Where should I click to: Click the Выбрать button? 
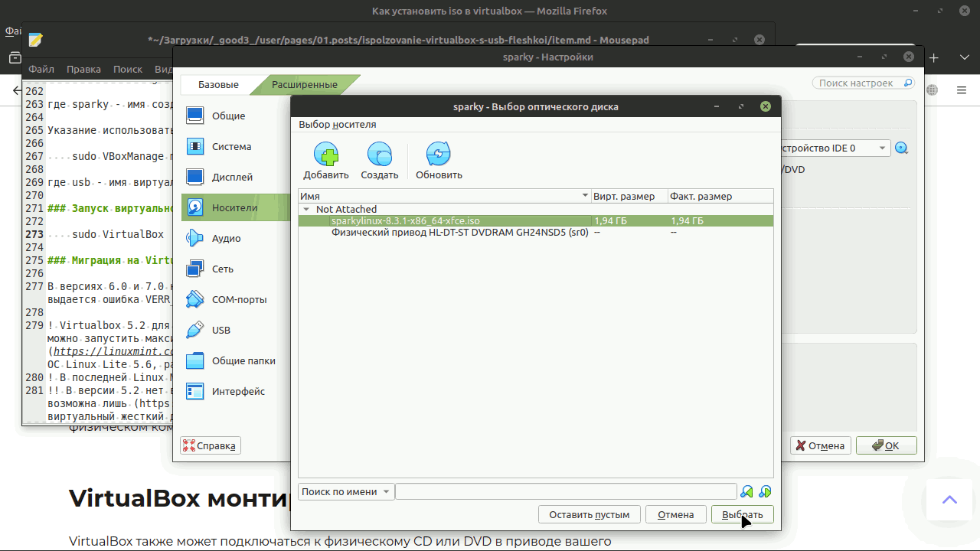[742, 514]
